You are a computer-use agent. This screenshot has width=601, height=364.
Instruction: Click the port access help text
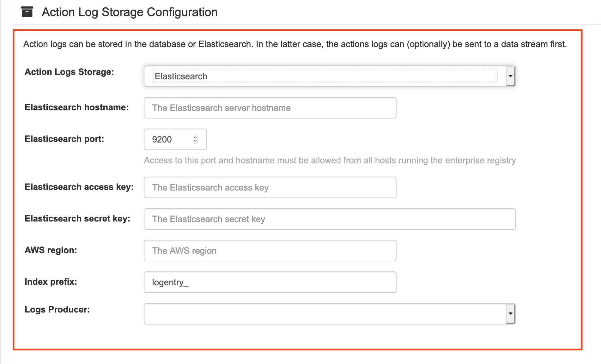pyautogui.click(x=330, y=160)
